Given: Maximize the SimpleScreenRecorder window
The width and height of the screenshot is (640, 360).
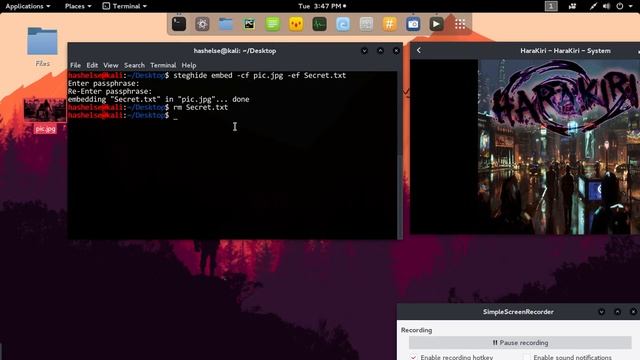Looking at the screenshot, I should [618, 312].
